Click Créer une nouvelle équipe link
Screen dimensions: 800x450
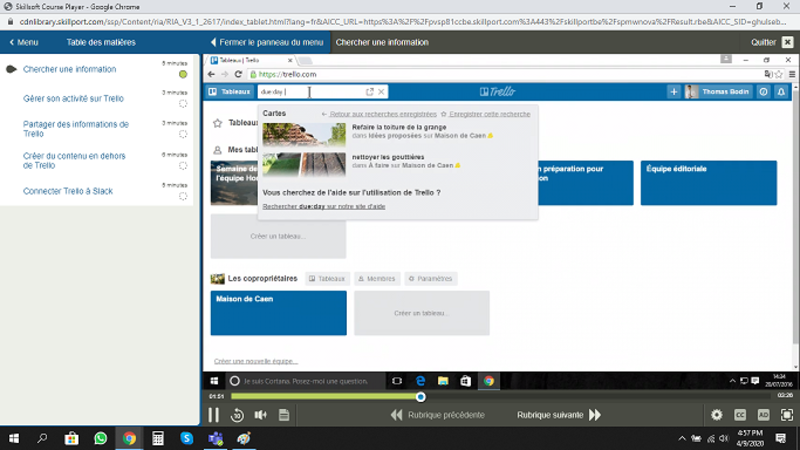(x=256, y=361)
